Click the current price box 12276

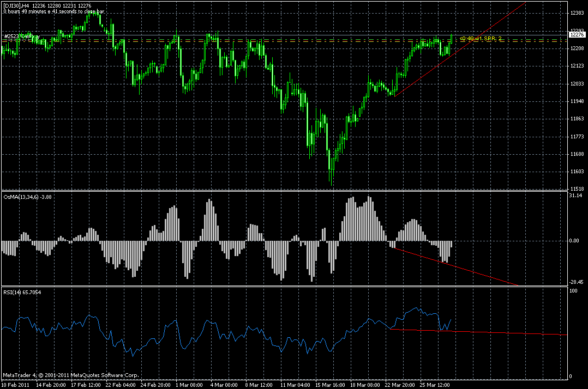577,34
